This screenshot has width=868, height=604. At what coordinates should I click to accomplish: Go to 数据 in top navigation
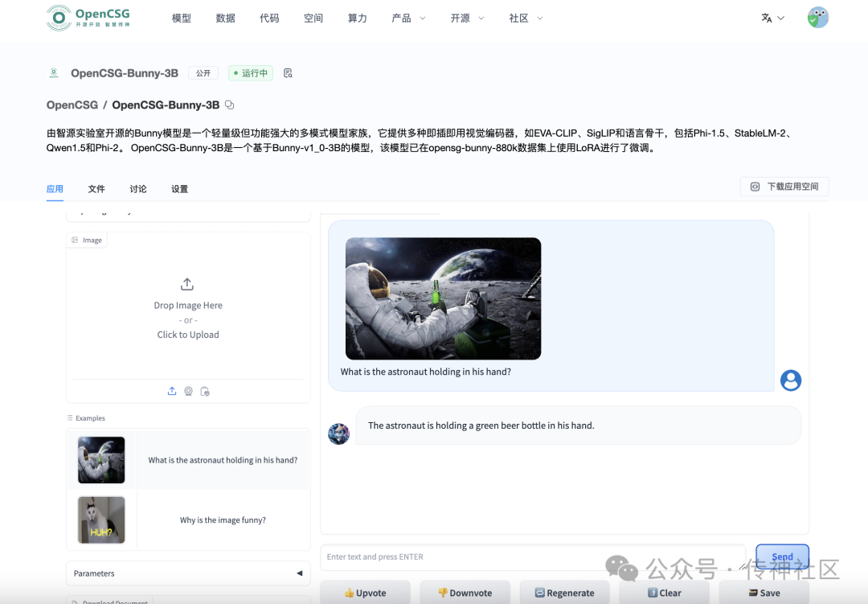[225, 18]
